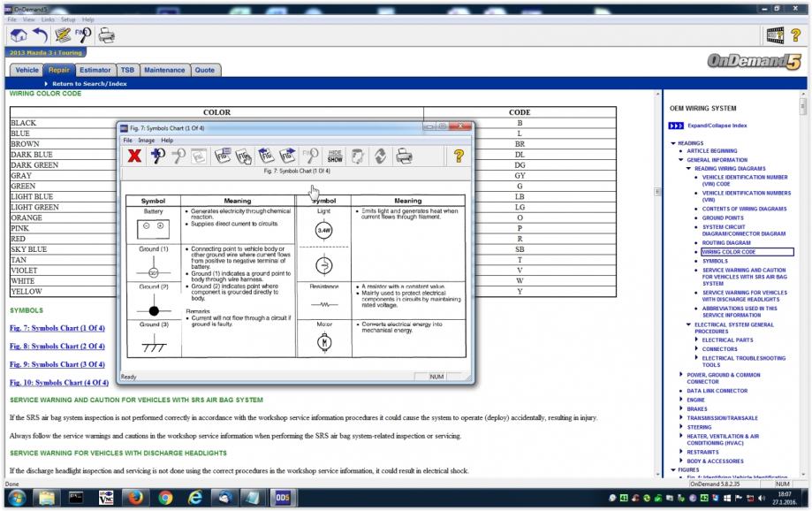The height and width of the screenshot is (511, 812).
Task: Switch to the Estimator tab
Action: point(95,70)
